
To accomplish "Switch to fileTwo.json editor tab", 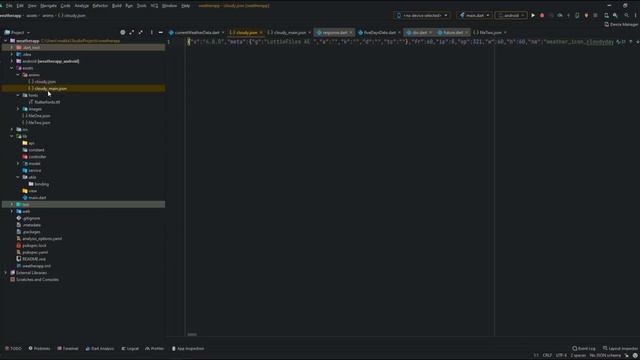I will 490,32.
